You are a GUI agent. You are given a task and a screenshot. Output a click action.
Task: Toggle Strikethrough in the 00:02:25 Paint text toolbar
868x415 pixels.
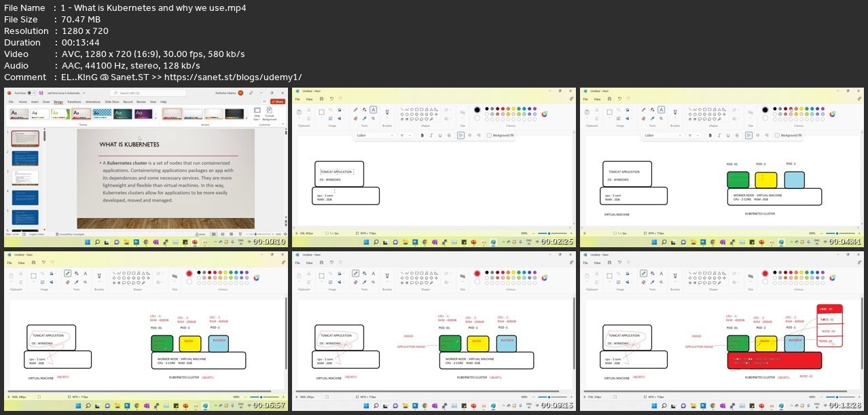click(449, 135)
